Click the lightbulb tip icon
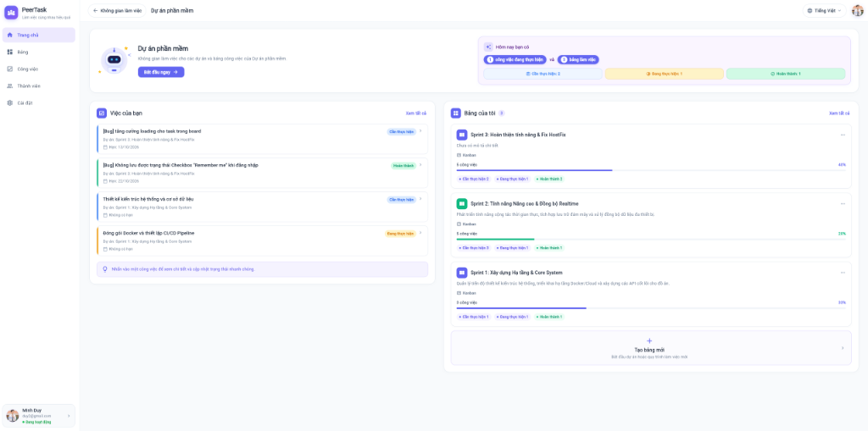The height and width of the screenshot is (431, 868). pos(105,269)
